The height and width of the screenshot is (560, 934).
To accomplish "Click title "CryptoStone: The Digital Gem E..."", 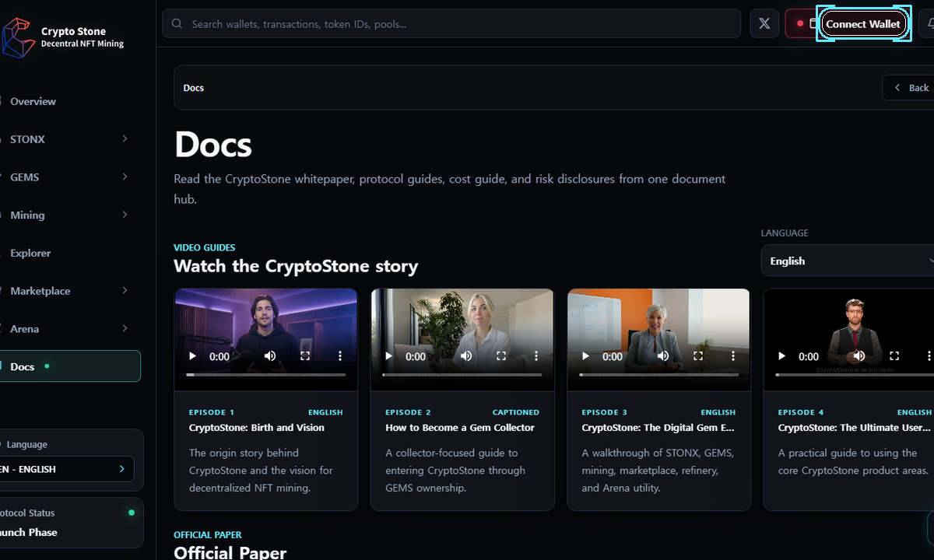I will [x=658, y=428].
